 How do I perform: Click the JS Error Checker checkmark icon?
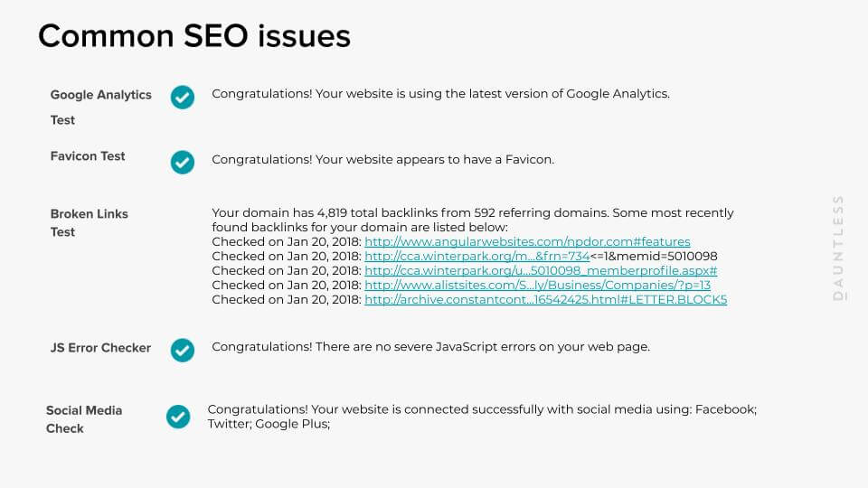point(183,350)
